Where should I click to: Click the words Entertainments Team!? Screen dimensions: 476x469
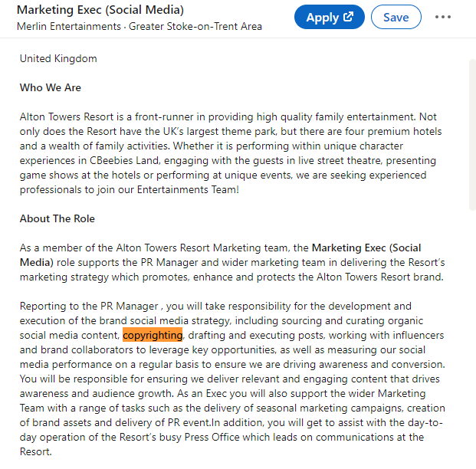point(188,190)
